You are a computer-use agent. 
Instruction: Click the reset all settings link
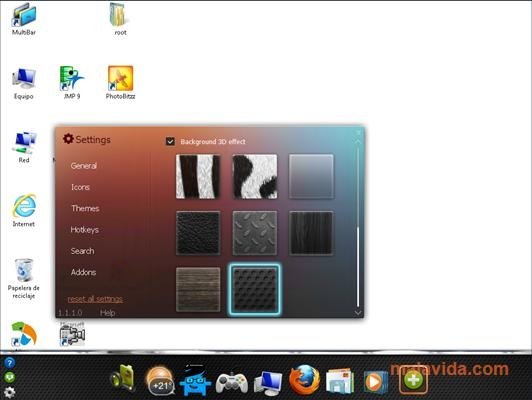tap(95, 299)
